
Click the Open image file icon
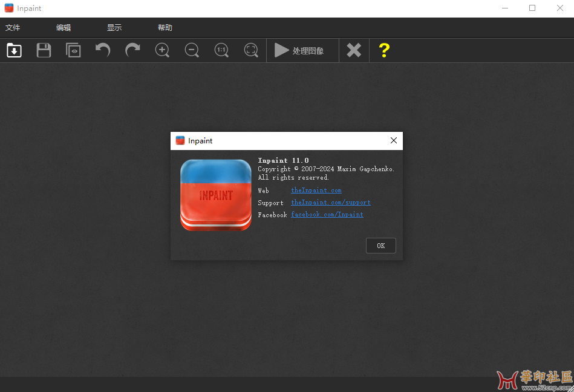pyautogui.click(x=14, y=50)
